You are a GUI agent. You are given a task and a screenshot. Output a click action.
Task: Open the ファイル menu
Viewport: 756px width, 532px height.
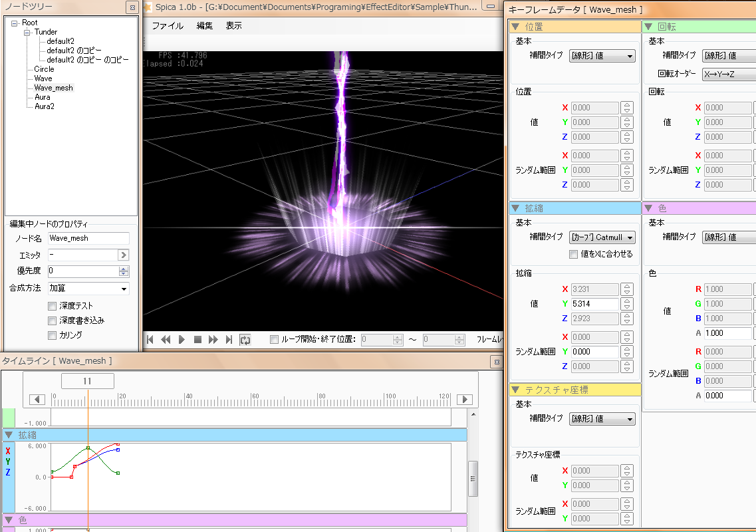[168, 26]
